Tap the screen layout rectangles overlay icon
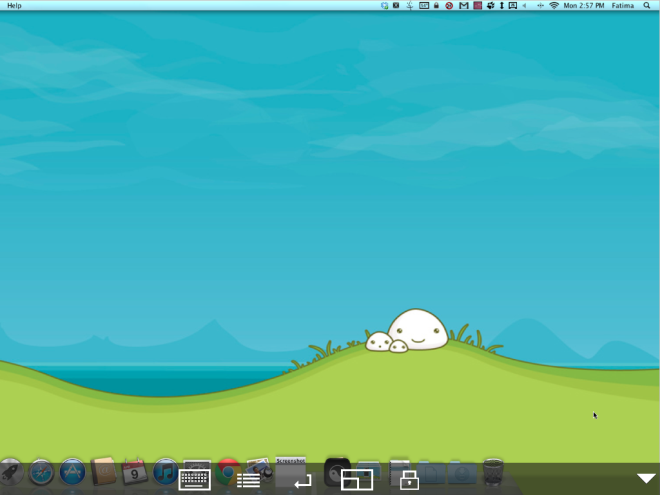 click(x=357, y=480)
